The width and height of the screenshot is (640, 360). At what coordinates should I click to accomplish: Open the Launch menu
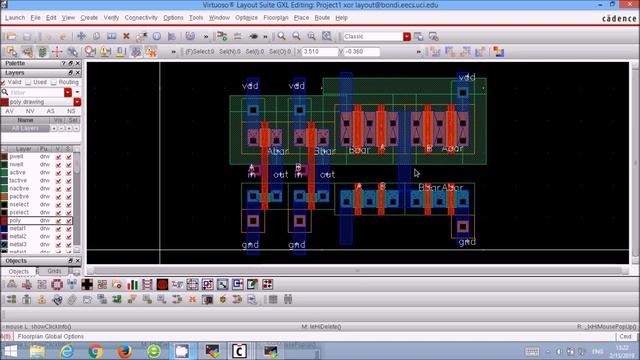point(15,18)
